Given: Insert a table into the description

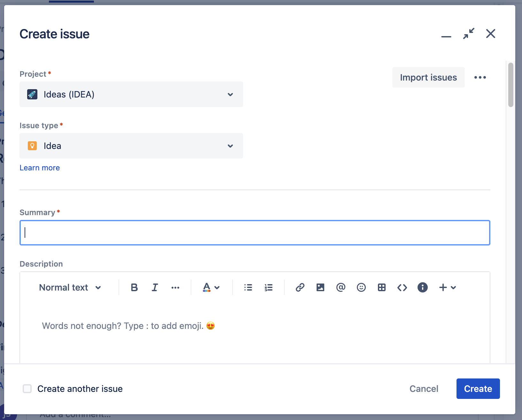Looking at the screenshot, I should [x=382, y=287].
